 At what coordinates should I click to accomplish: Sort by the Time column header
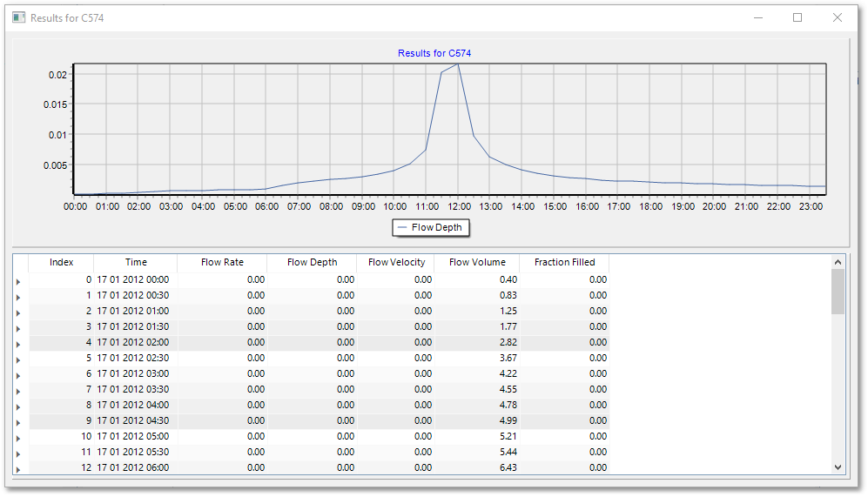136,262
